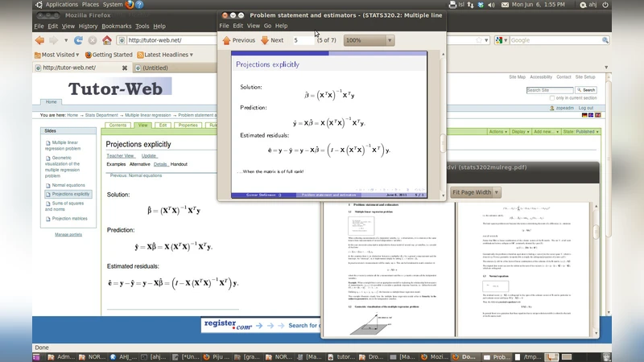Image resolution: width=644 pixels, height=362 pixels.
Task: Click the Firefox back arrow button
Action: [39, 40]
